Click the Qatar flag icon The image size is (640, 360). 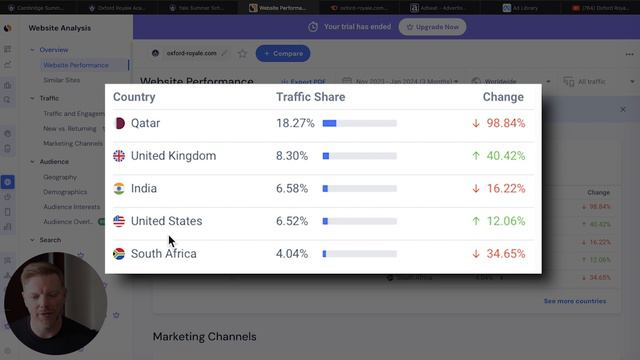[119, 123]
